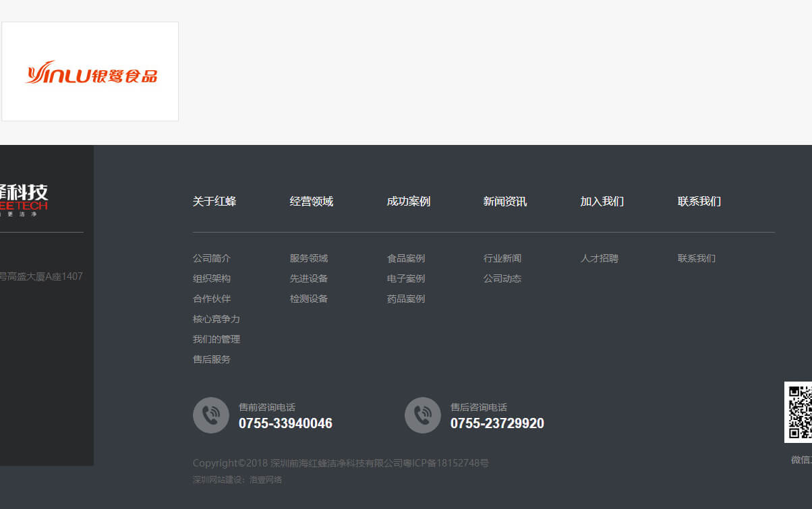Click the pre-sales phone icon
Screen dimensions: 812x509
211,415
